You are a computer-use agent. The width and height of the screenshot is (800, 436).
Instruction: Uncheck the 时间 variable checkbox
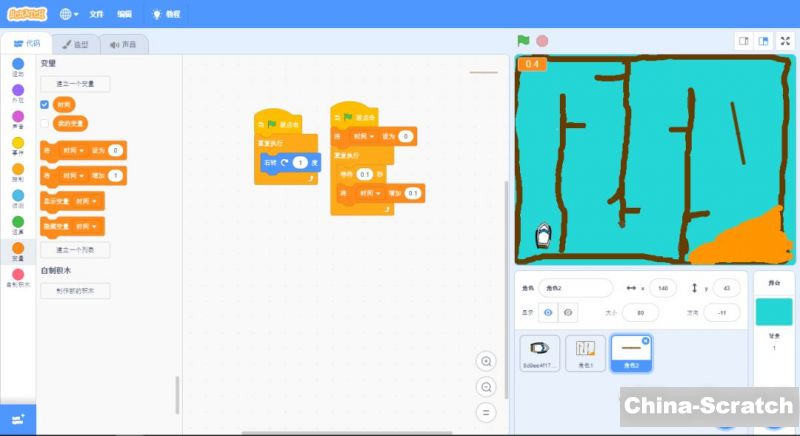point(44,104)
